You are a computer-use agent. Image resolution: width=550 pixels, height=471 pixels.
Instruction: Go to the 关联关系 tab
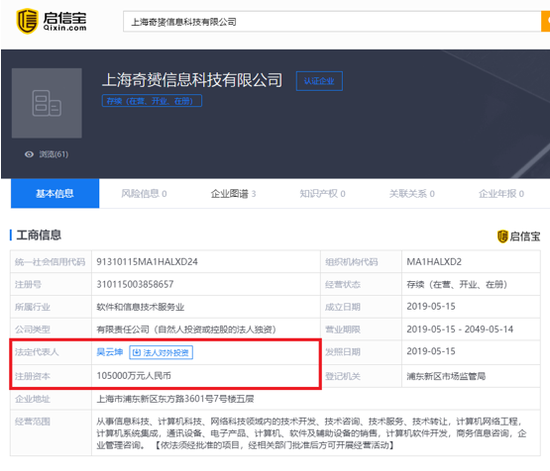[412, 194]
